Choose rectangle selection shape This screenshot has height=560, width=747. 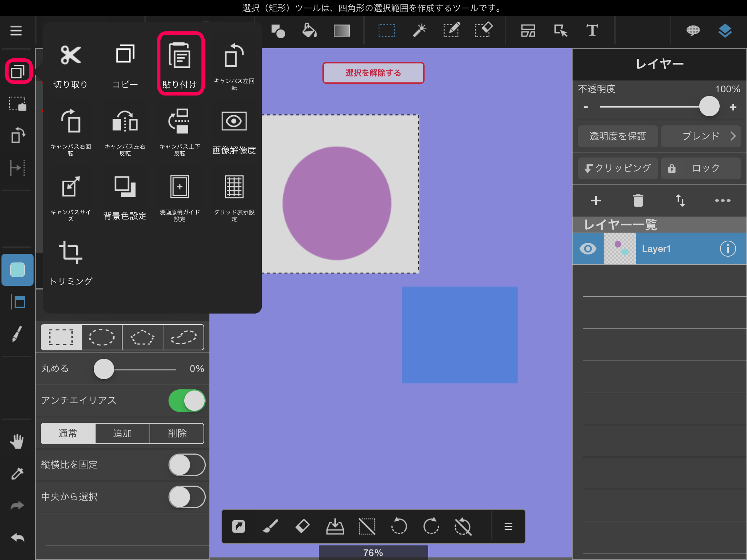pyautogui.click(x=61, y=337)
